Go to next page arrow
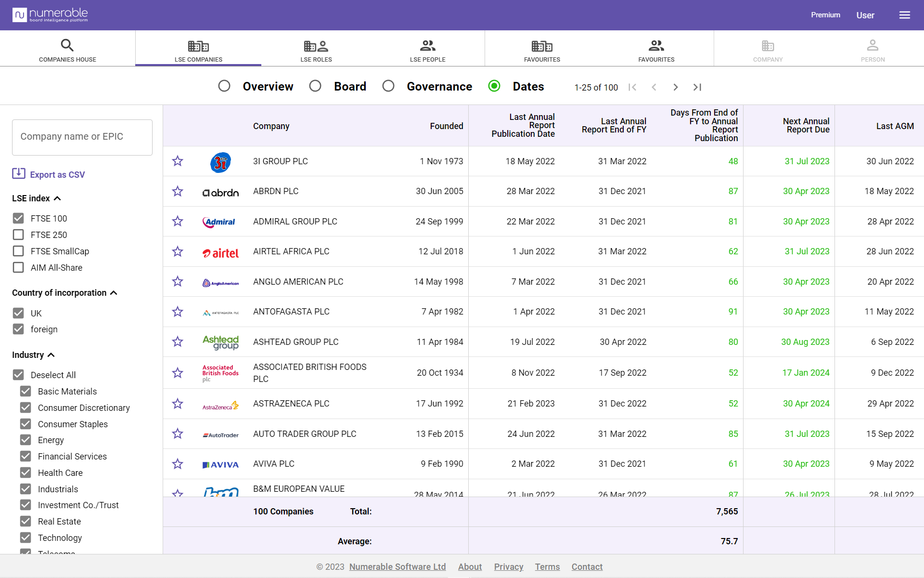The height and width of the screenshot is (578, 924). pos(676,87)
